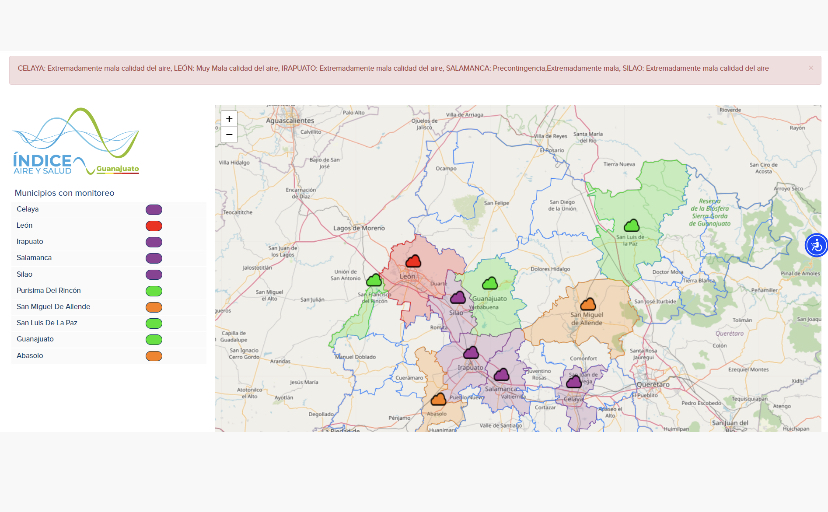The height and width of the screenshot is (512, 828).
Task: Click the green cloud marker at San Luis de la Paz
Action: click(x=631, y=226)
